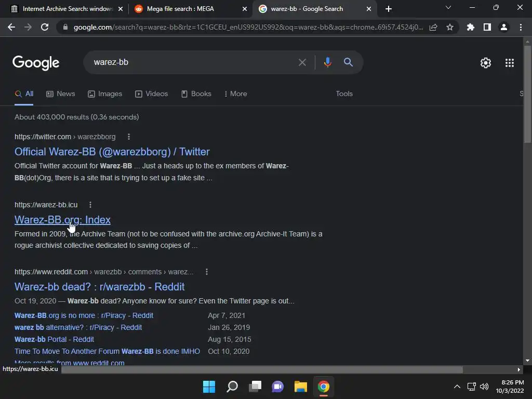Select the Books results tab
This screenshot has width=532, height=399.
(x=196, y=94)
